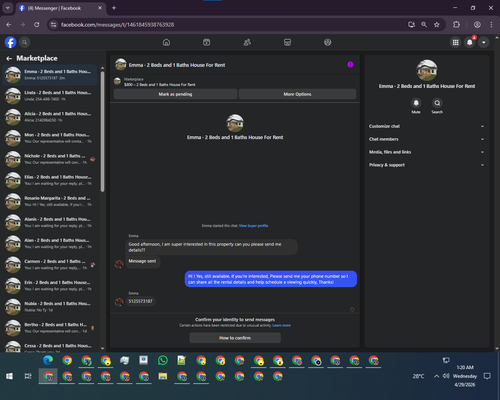Viewport: 500px width, 400px height.
Task: Open the Video icon in top navigation
Action: click(x=206, y=42)
